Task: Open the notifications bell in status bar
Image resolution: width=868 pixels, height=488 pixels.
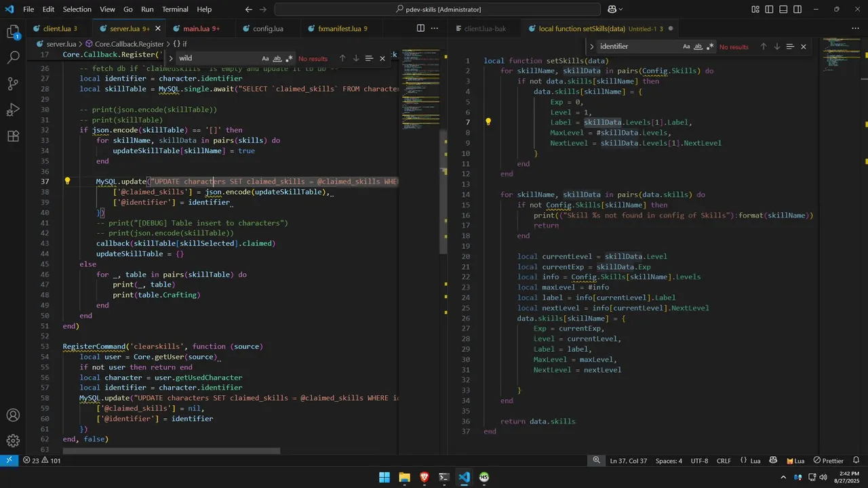Action: tap(857, 461)
